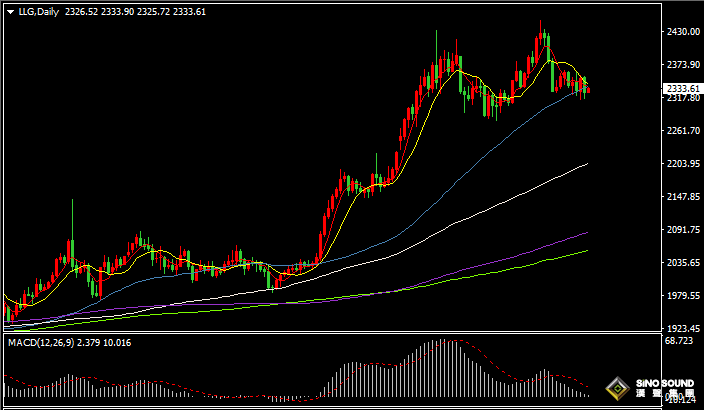
Task: Select the current price tag 2333.61
Action: 681,88
